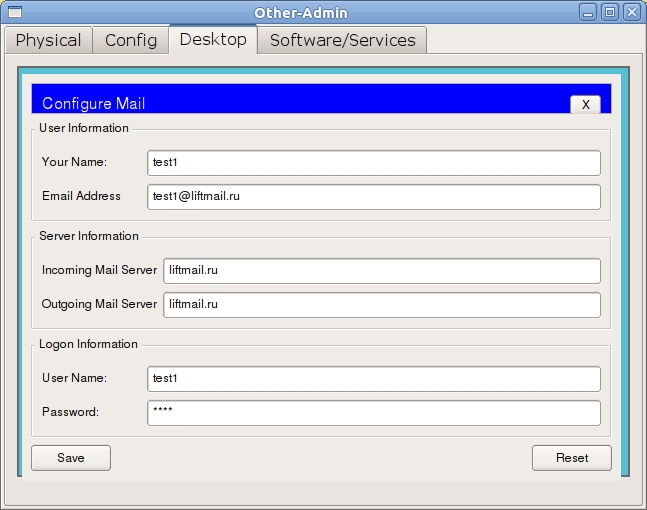
Task: Select the Outgoing Mail Server field
Action: (381, 304)
